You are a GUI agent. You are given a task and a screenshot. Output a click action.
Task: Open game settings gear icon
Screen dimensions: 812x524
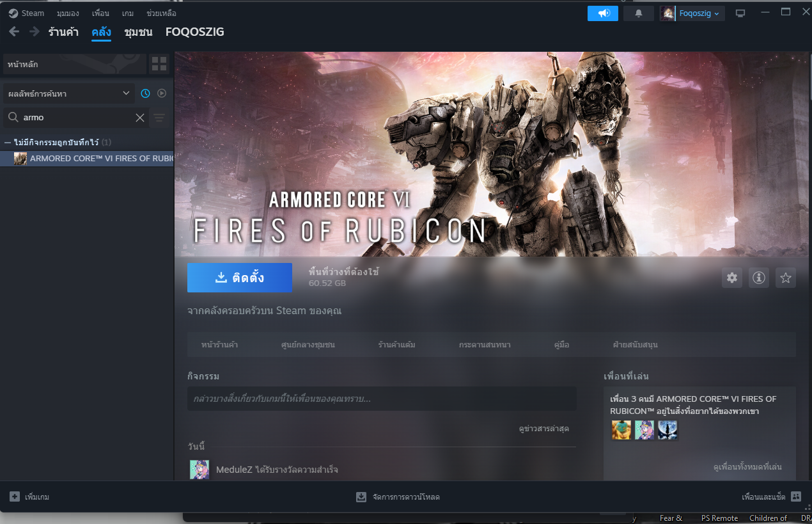pos(732,278)
